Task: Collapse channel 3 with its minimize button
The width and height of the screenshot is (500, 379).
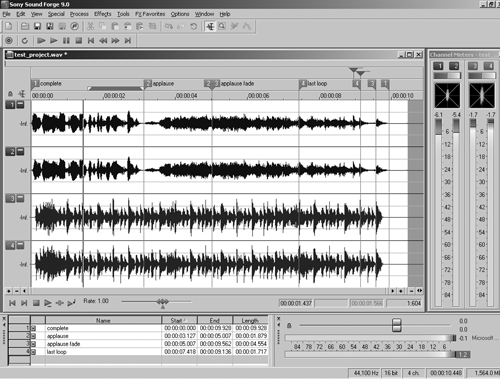Action: point(20,199)
